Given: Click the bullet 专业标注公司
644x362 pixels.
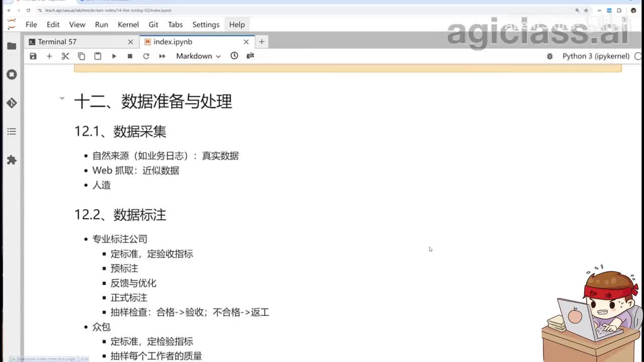Looking at the screenshot, I should click(120, 239).
